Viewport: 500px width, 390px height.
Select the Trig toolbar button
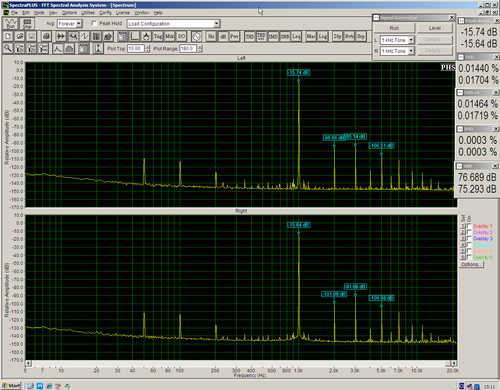158,36
